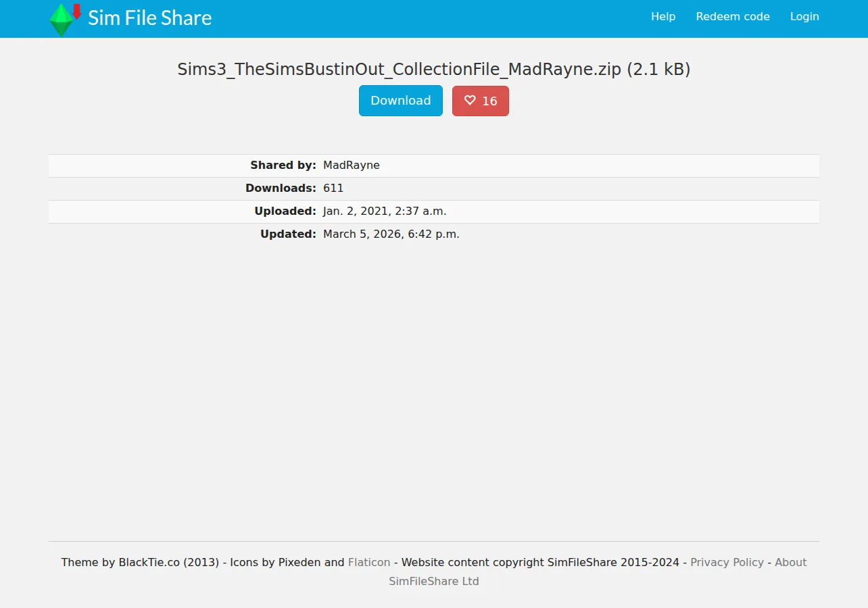
Task: Select the zip file name heading
Action: 434,70
